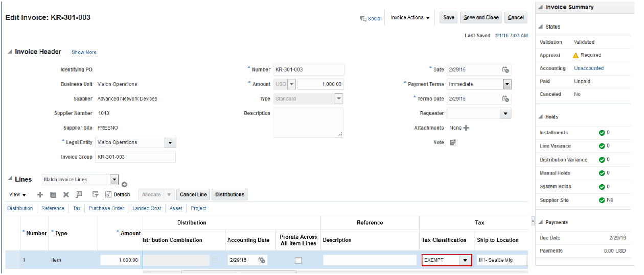Open the Payment Terms dropdown
This screenshot has width=644, height=275.
[507, 84]
